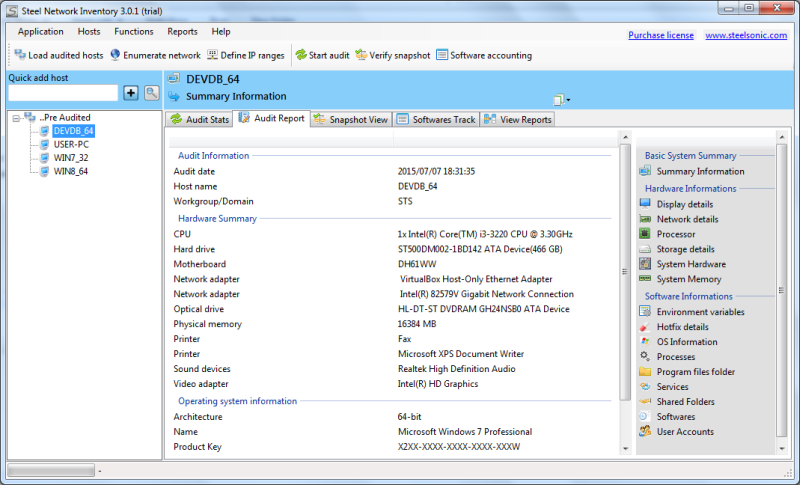Switch to the Snapshot View tab
800x485 pixels.
(351, 119)
